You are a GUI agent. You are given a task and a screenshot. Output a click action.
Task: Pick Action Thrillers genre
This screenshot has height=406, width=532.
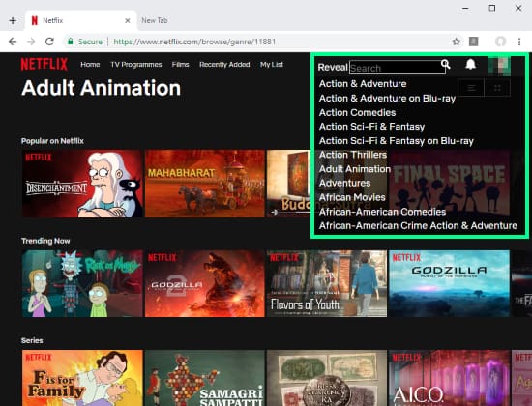click(x=353, y=155)
